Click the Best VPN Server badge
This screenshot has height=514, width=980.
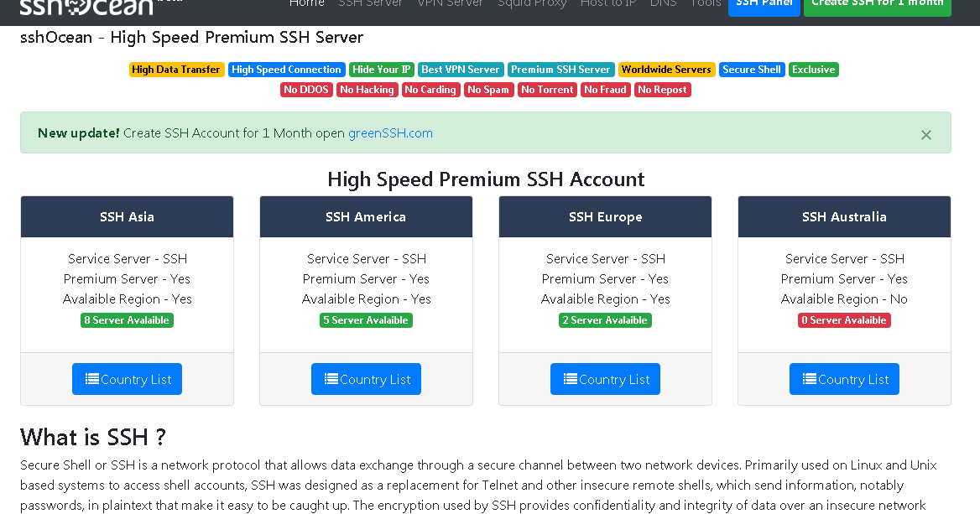point(461,70)
